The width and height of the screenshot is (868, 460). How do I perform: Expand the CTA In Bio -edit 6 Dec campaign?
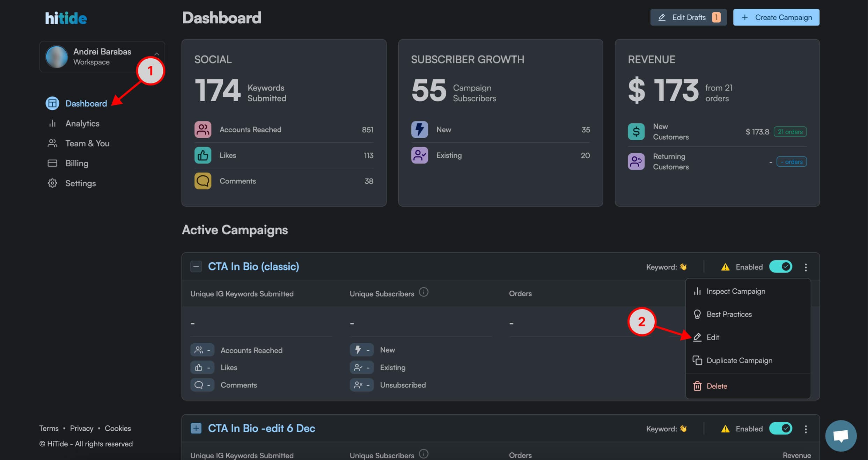click(x=196, y=428)
